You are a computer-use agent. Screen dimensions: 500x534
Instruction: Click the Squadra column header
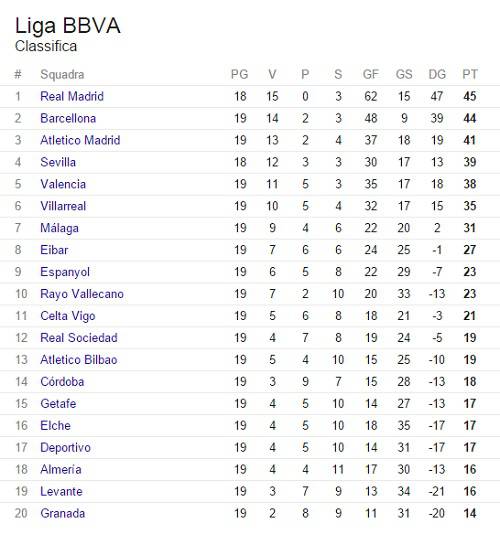pos(62,74)
